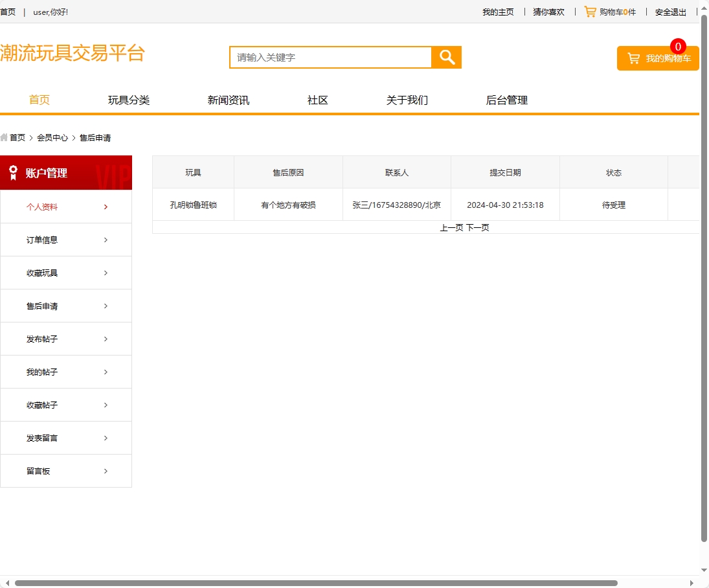Open the 新闻资讯 section from navigation
The width and height of the screenshot is (709, 588).
(228, 100)
